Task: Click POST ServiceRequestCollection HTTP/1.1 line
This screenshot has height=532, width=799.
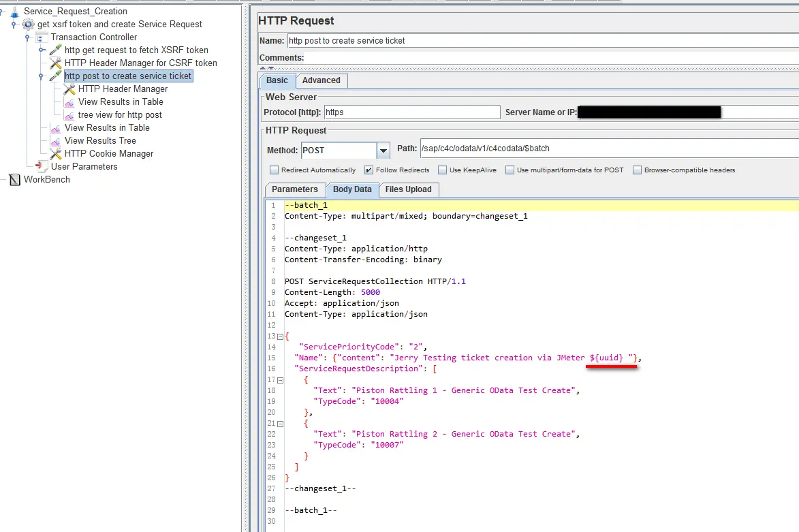Action: point(375,281)
